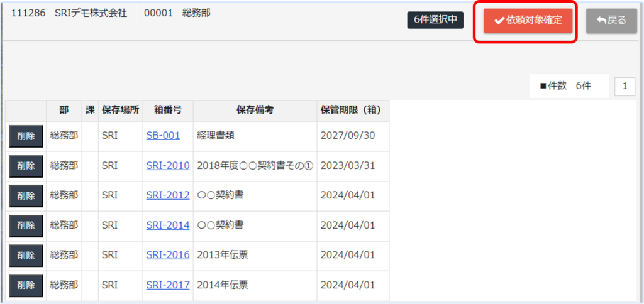Image resolution: width=644 pixels, height=304 pixels.
Task: Click the 依頼対象確定 button
Action: point(528,21)
